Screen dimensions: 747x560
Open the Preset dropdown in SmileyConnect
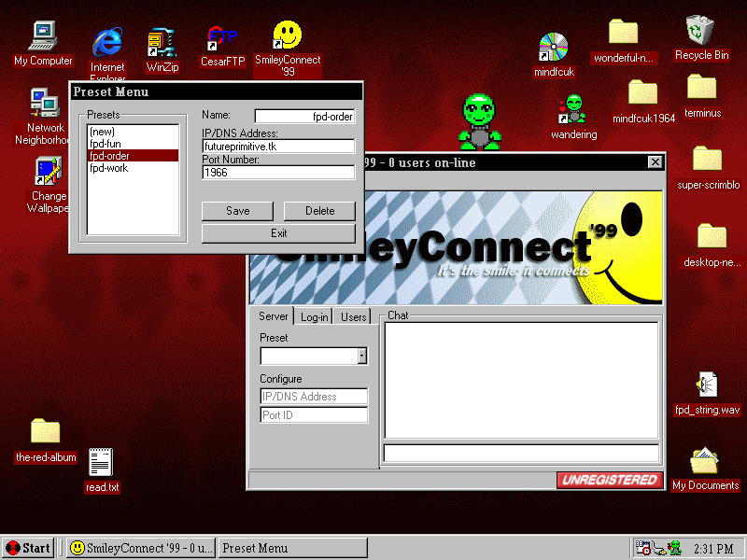click(x=362, y=356)
